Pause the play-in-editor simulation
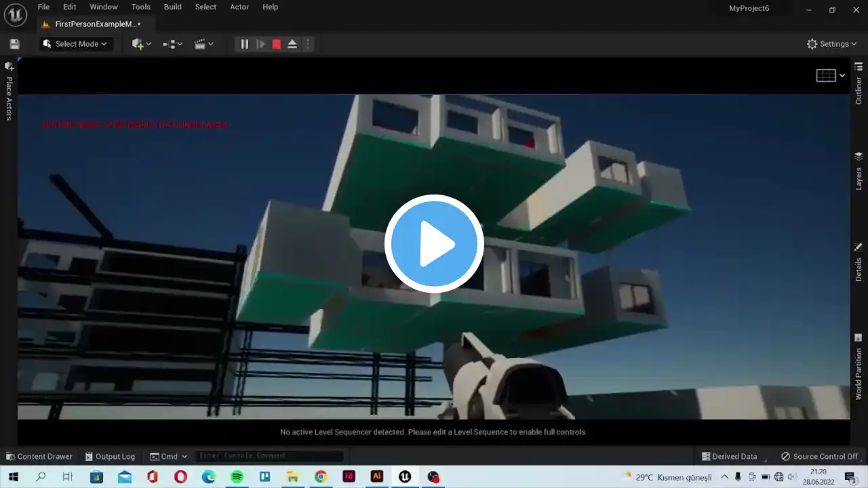Image resolution: width=868 pixels, height=488 pixels. 245,44
